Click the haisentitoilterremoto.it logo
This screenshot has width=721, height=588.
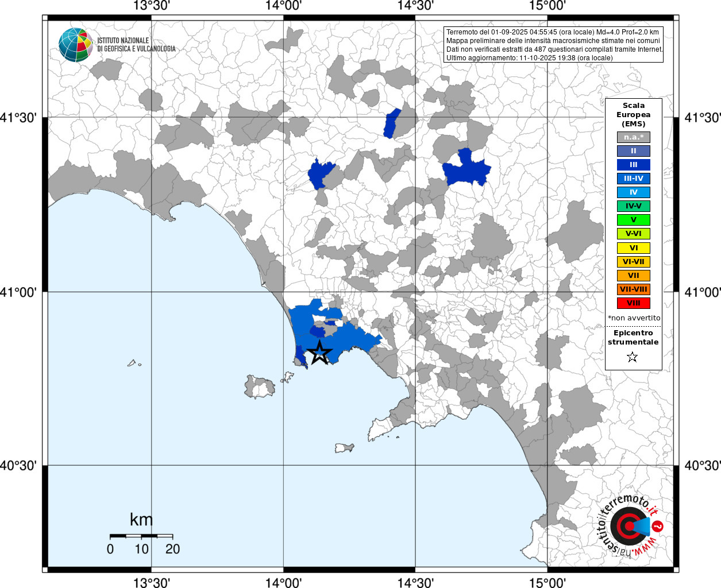coord(630,526)
